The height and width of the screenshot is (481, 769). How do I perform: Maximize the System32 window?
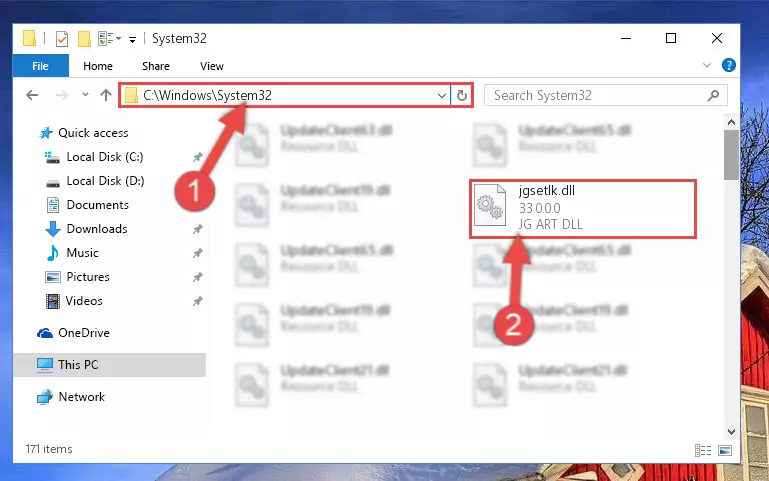(x=671, y=38)
